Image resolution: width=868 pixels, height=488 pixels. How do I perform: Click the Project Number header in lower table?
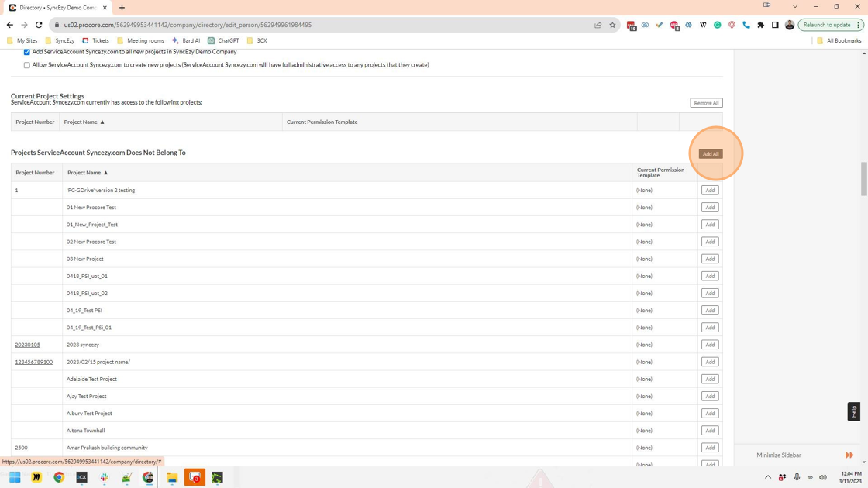point(35,173)
